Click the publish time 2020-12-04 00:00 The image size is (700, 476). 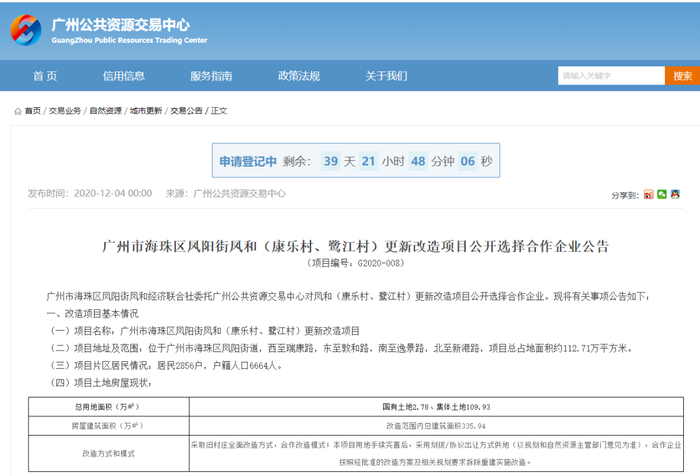(113, 193)
